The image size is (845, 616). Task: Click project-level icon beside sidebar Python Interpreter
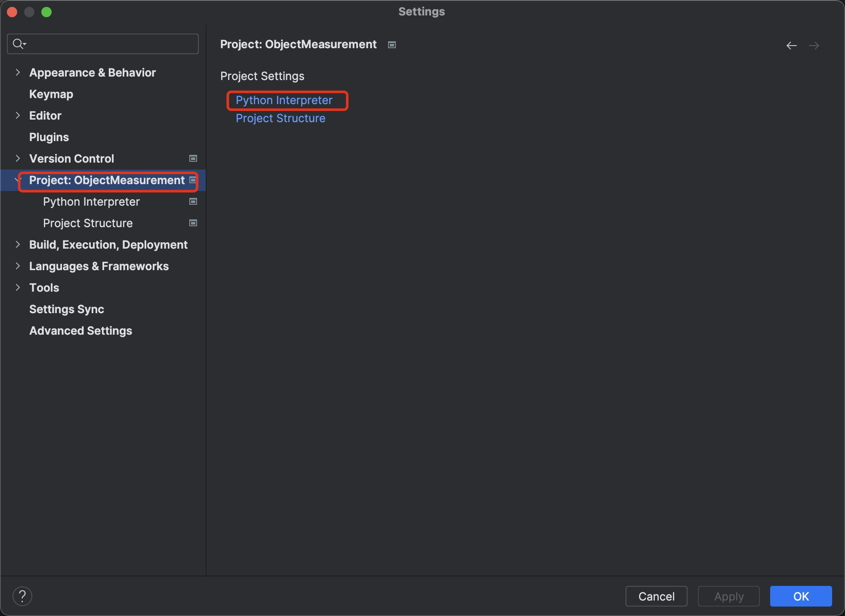[193, 202]
